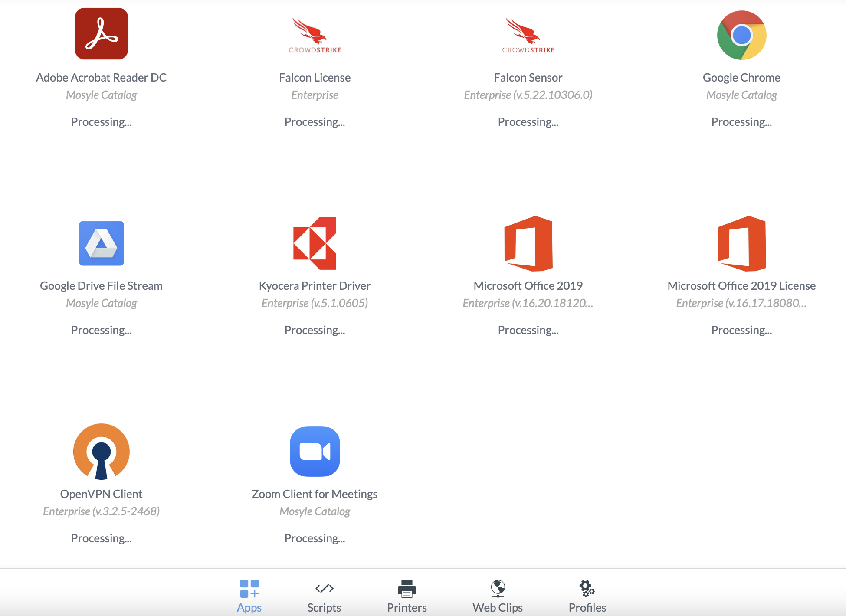Click 'Processing...' under Microsoft Office 2019
Screen dimensions: 846x616
(x=528, y=330)
